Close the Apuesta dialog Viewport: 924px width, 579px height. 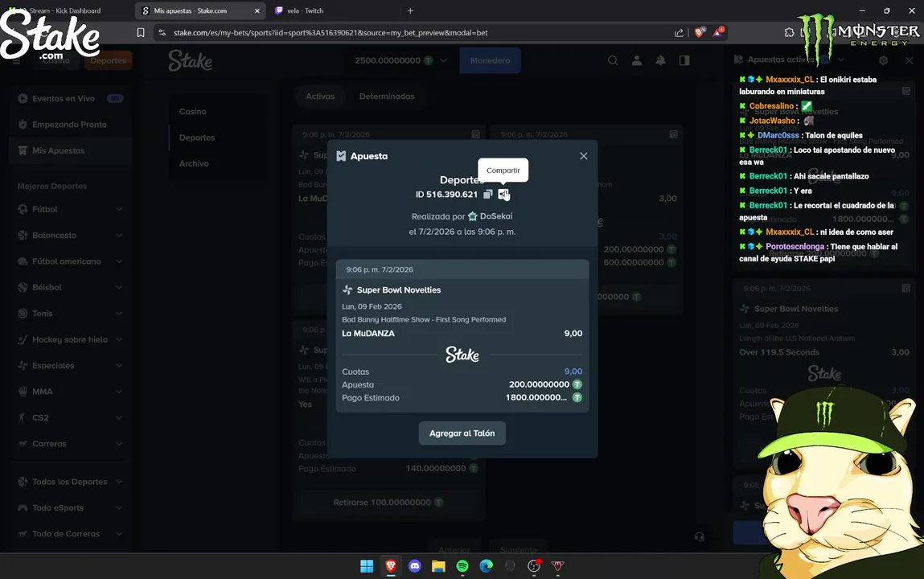(x=583, y=156)
